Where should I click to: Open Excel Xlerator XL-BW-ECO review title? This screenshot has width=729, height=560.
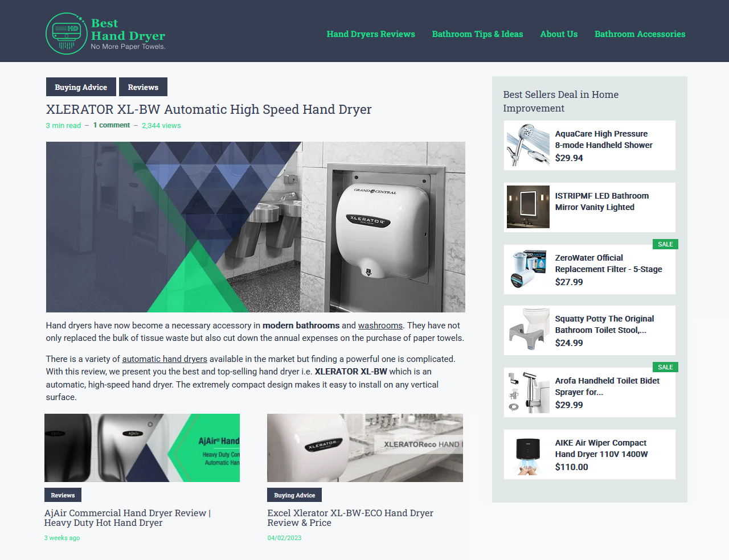[350, 518]
